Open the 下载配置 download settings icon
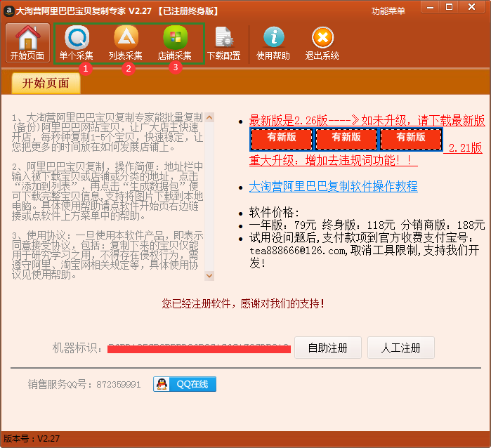The width and height of the screenshot is (491, 448). 224,43
